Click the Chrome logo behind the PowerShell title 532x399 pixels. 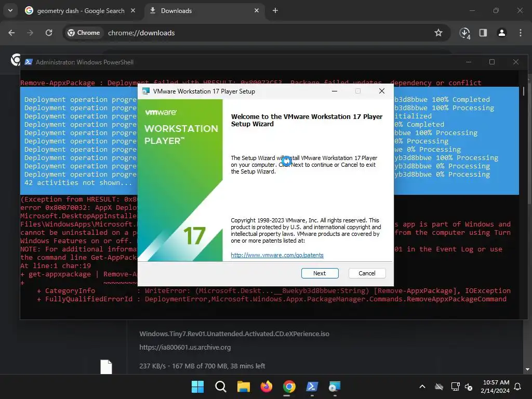click(15, 60)
